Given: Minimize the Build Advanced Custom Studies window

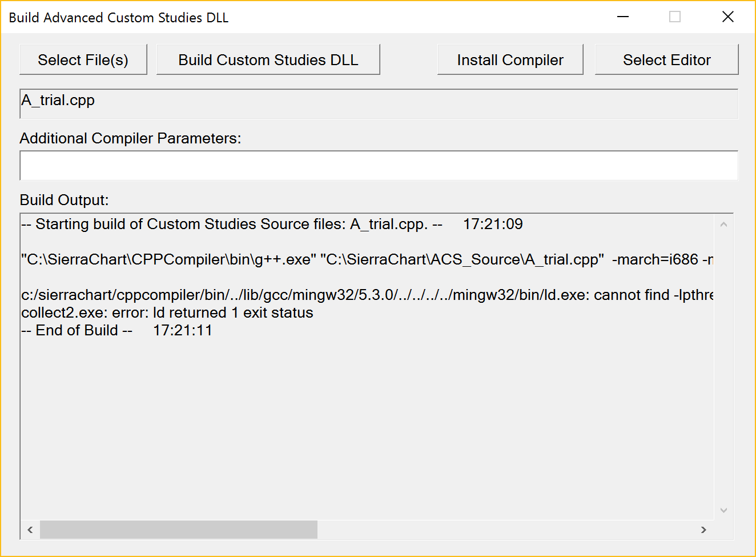Looking at the screenshot, I should tap(623, 17).
